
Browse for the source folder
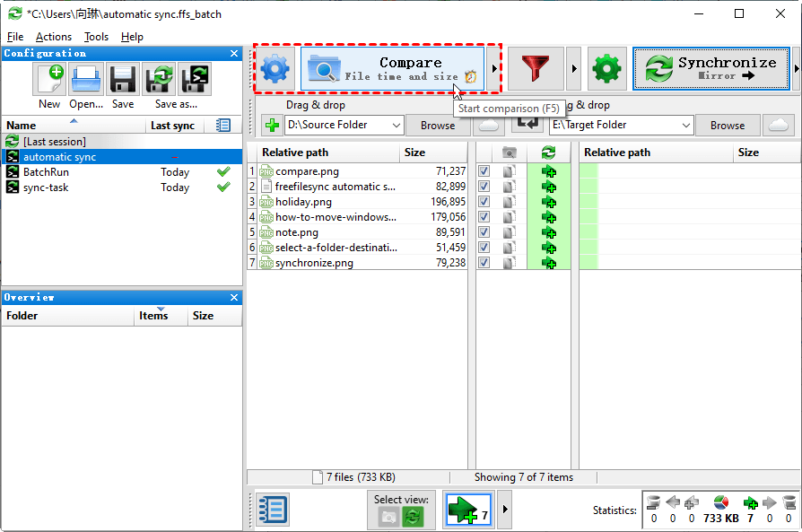tap(438, 126)
